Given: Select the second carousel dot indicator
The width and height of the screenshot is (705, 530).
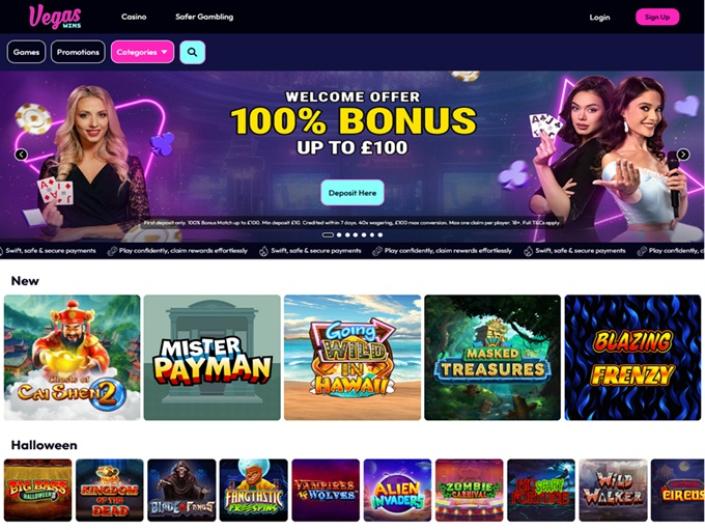Looking at the screenshot, I should point(339,235).
